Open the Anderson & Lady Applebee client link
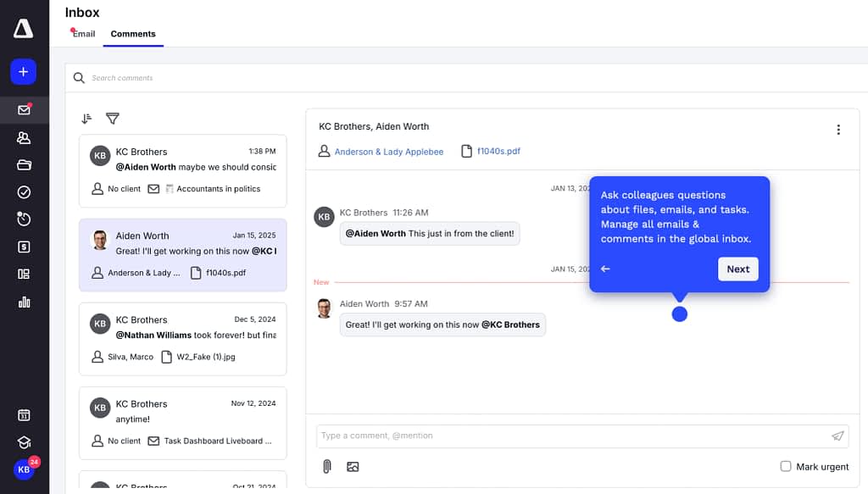This screenshot has width=868, height=494. (x=388, y=152)
